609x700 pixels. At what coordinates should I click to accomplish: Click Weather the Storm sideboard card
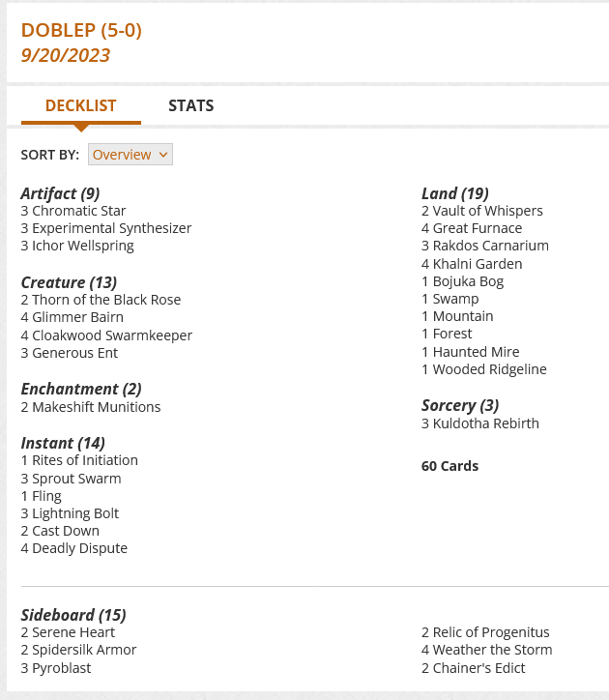(x=492, y=650)
